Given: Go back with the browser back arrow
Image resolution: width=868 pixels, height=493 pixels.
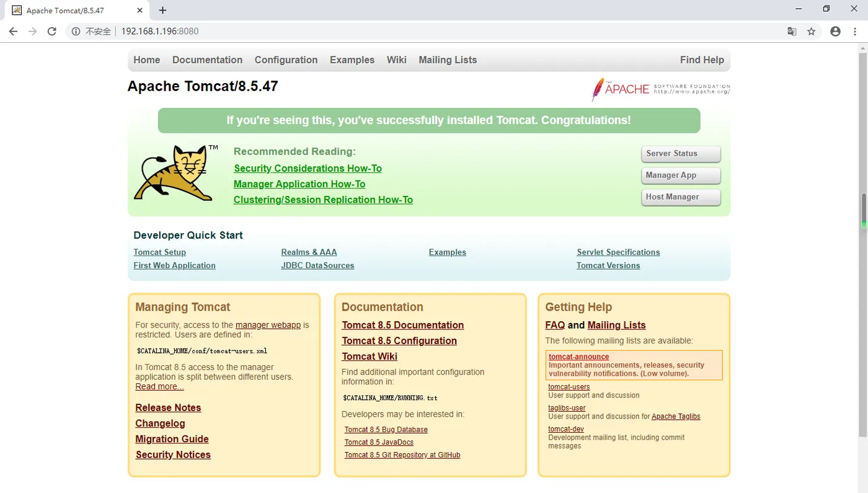Looking at the screenshot, I should coord(13,31).
